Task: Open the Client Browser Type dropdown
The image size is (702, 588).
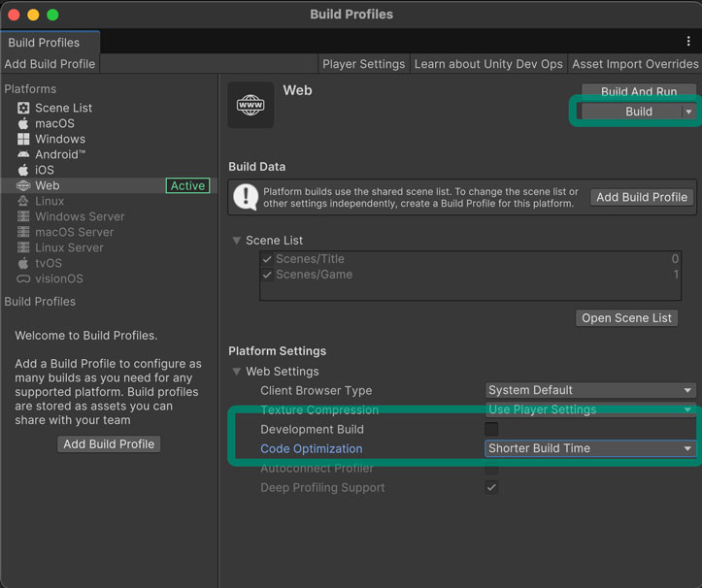Action: click(x=590, y=390)
